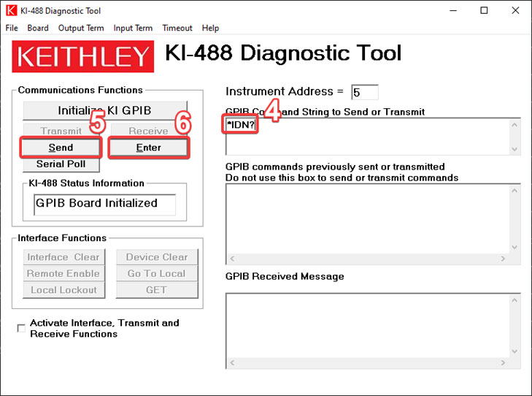Open the Board menu
Viewport: 532px width, 396px height.
[38, 28]
